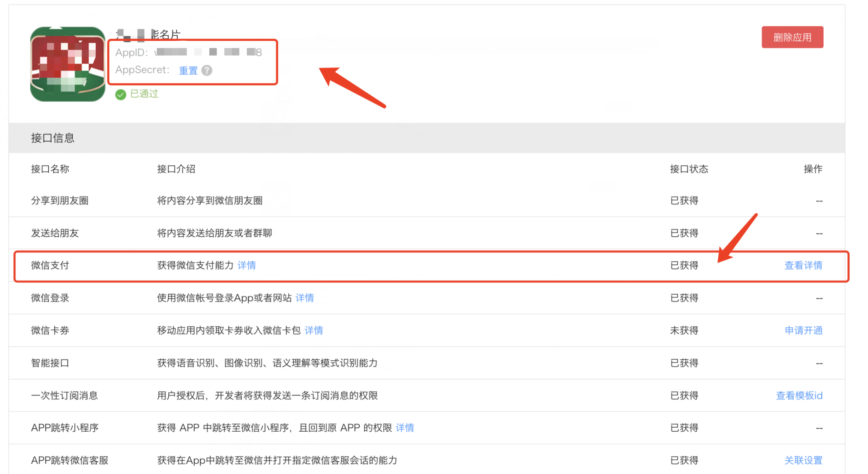Open 详情 link in APP跳转小程序 row

point(405,428)
